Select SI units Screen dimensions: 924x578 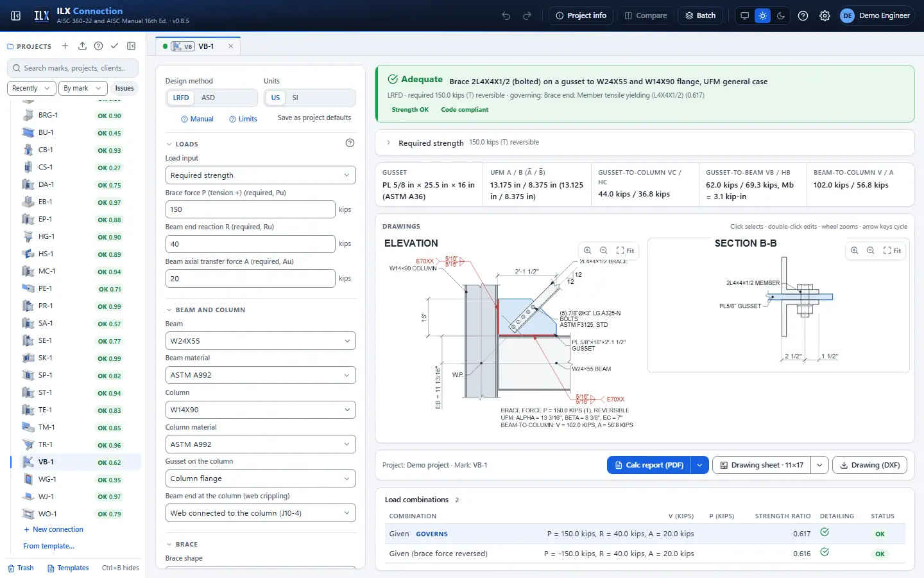(x=295, y=98)
